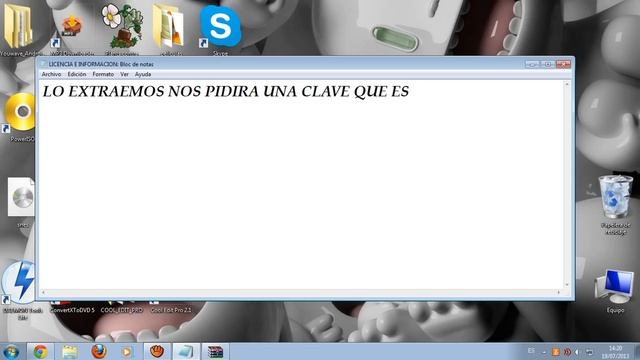Click the vertical scrollbar down arrow in Notepad
Image resolution: width=640 pixels, height=360 pixels.
(x=567, y=285)
